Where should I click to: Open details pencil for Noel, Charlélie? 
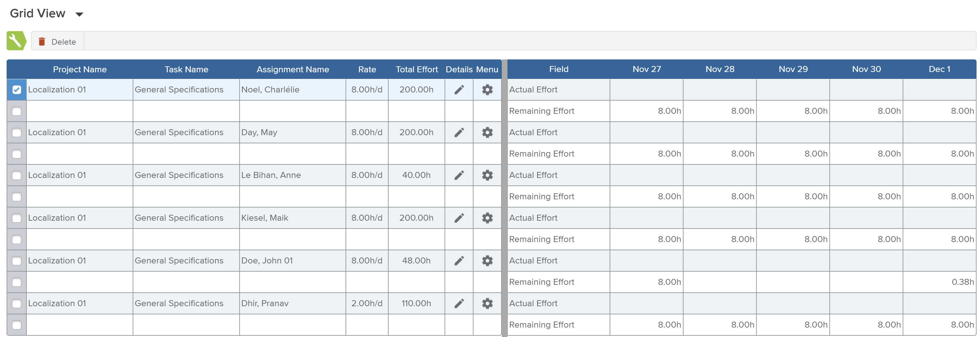[459, 90]
